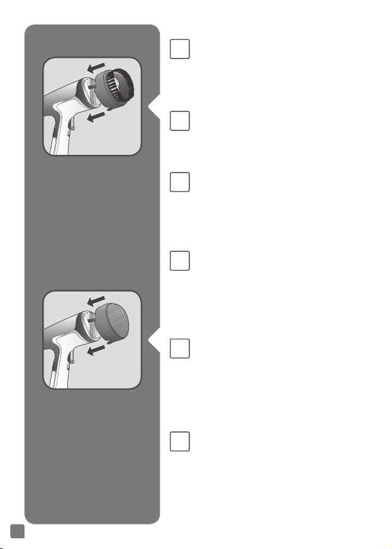
Task: Click the lower arrow beneath the brush attachment
Action: pos(96,117)
